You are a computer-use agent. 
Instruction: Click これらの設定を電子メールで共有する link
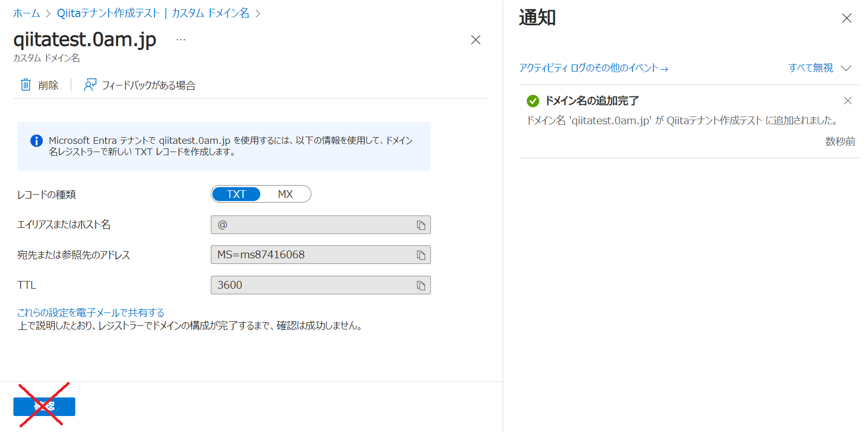pos(91,313)
